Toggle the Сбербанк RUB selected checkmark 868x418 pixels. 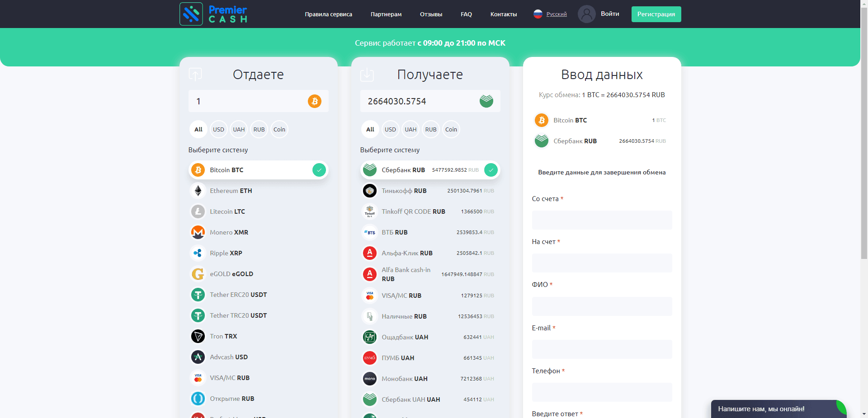click(491, 170)
